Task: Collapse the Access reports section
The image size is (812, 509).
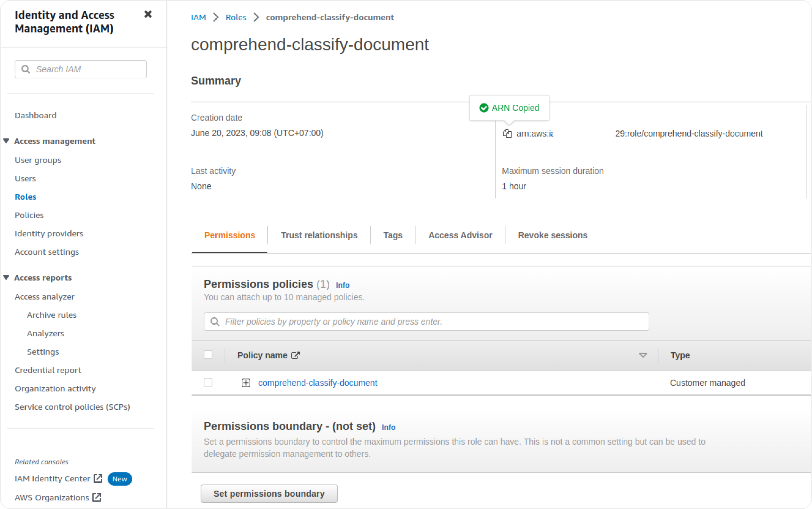Action: click(x=6, y=278)
